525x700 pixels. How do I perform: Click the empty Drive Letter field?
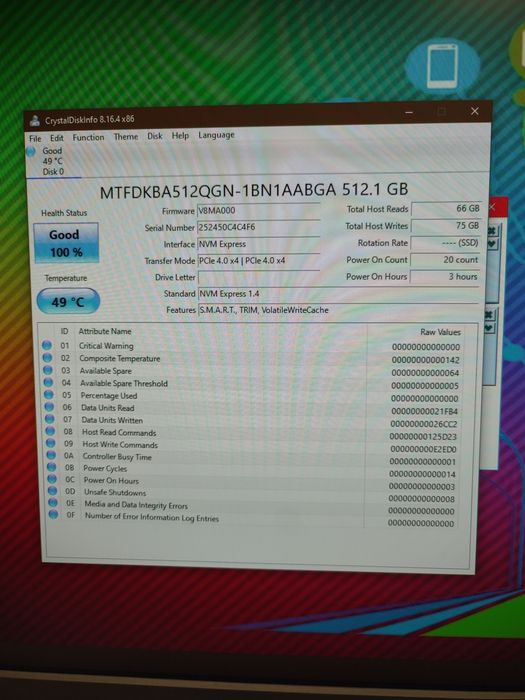pyautogui.click(x=258, y=277)
